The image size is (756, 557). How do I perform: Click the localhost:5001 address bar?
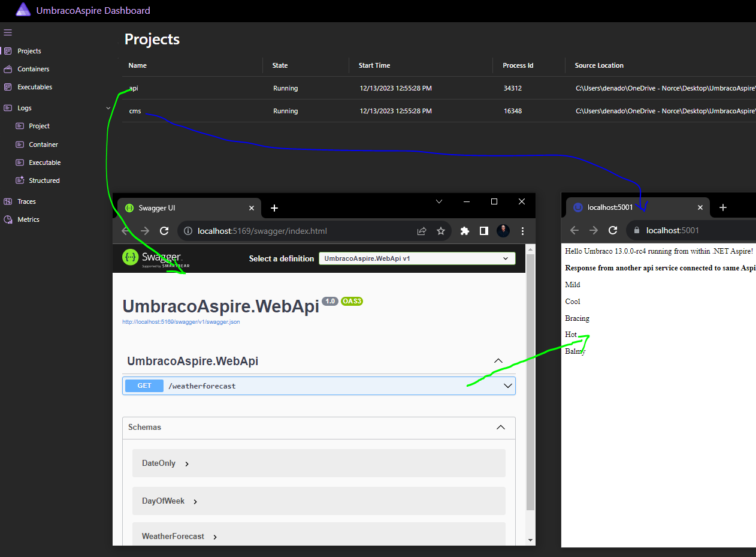tap(691, 230)
